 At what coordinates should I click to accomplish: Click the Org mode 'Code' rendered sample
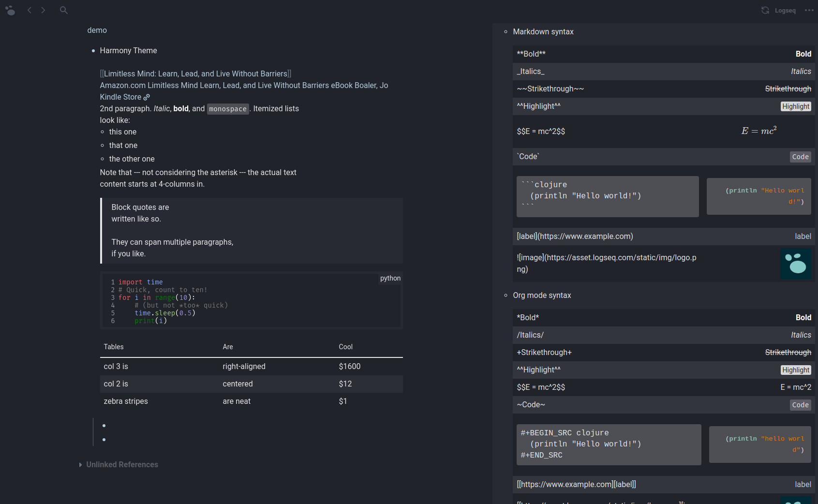click(800, 405)
